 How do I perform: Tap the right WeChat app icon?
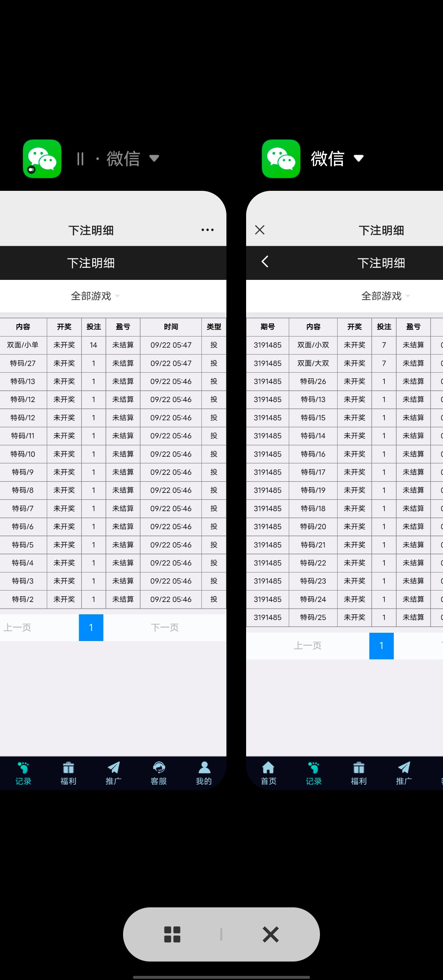pyautogui.click(x=281, y=159)
